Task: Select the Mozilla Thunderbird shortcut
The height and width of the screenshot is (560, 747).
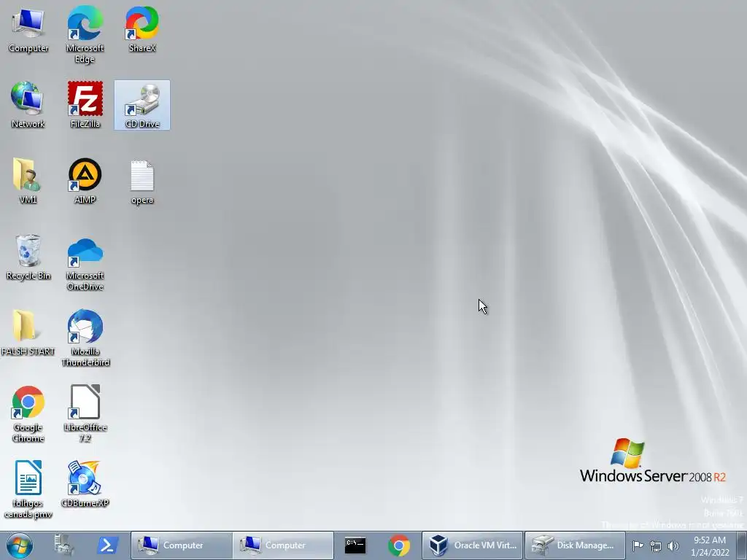Action: (85, 338)
